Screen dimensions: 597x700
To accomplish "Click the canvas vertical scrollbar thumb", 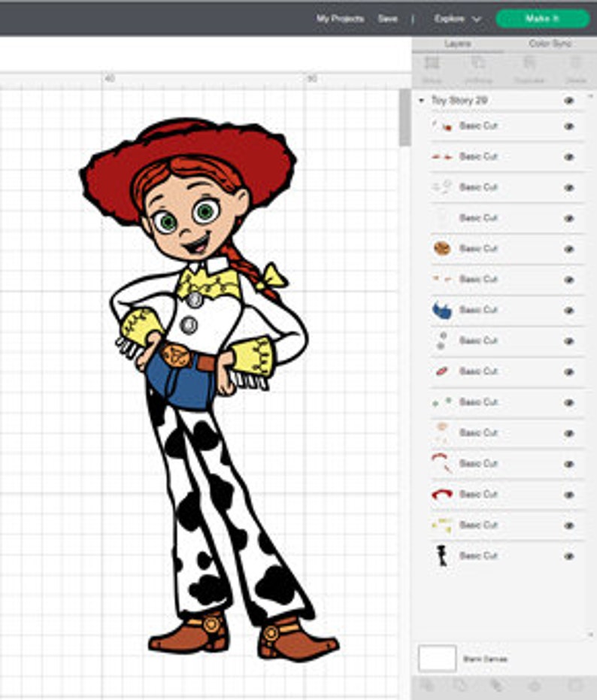I will point(405,118).
